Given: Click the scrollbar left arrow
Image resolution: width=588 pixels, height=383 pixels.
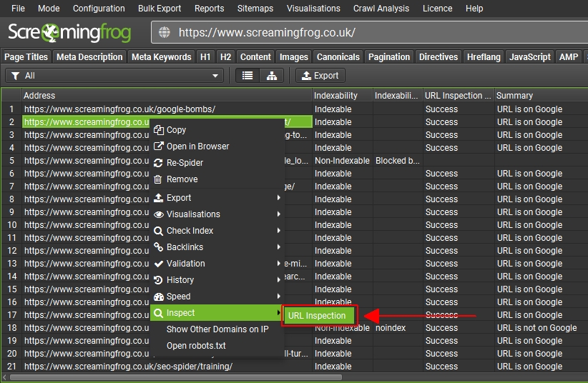Looking at the screenshot, I should tap(4, 377).
